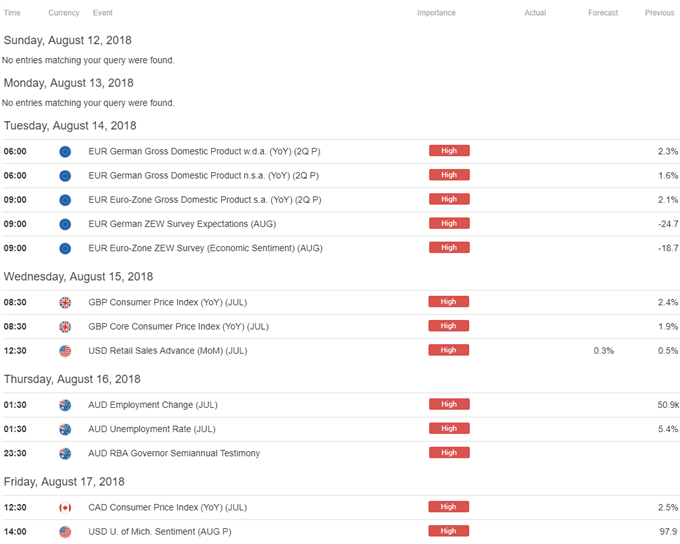Open EUR German Gross Domestic Product w.d.a. event

(x=204, y=151)
